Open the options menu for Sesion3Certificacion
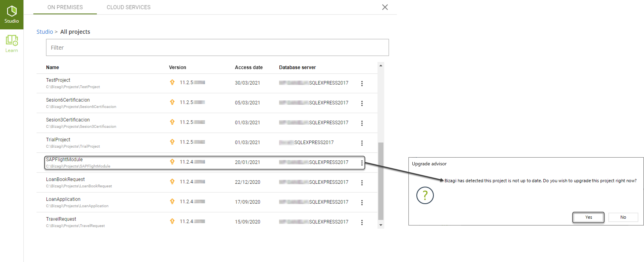 362,123
